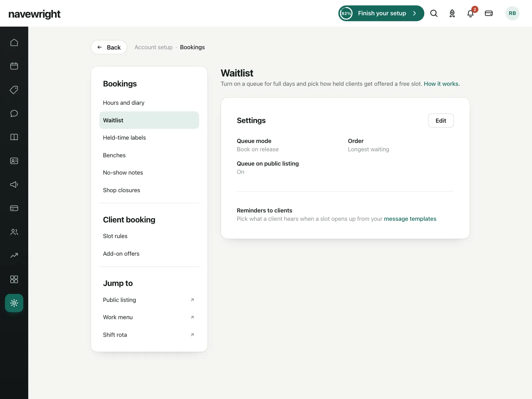Open No-show notes menu item
Image resolution: width=532 pixels, height=399 pixels.
pyautogui.click(x=149, y=173)
